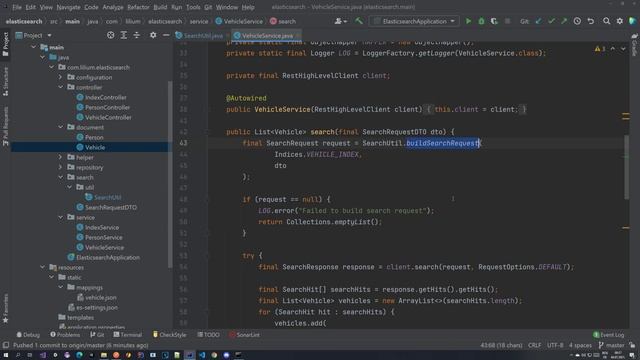This screenshot has width=640, height=360.
Task: Open the Build menu
Action: [x=160, y=7]
